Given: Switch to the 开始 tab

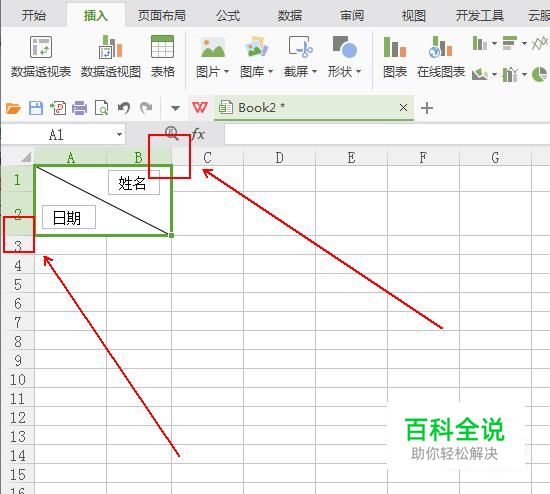Looking at the screenshot, I should [x=34, y=16].
